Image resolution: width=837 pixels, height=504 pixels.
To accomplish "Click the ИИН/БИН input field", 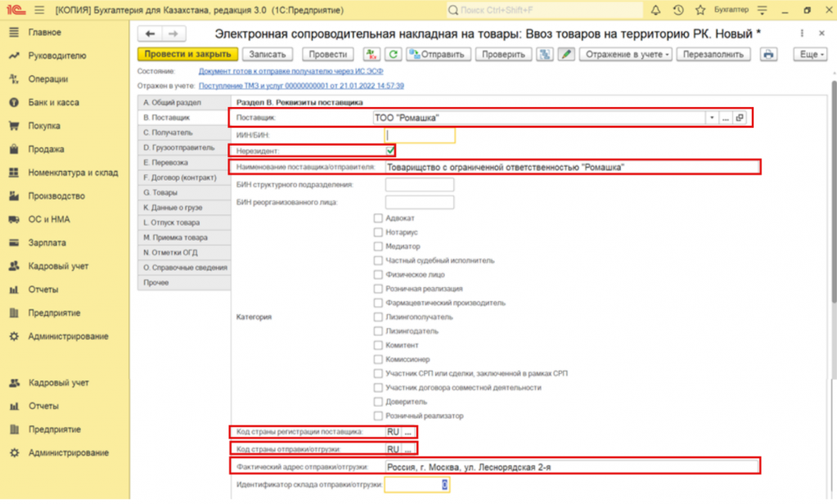I will coord(420,134).
